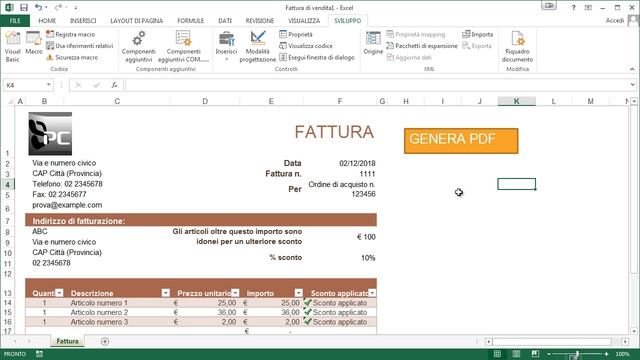This screenshot has height=360, width=640.
Task: Click into the formula bar
Action: [x=378, y=85]
